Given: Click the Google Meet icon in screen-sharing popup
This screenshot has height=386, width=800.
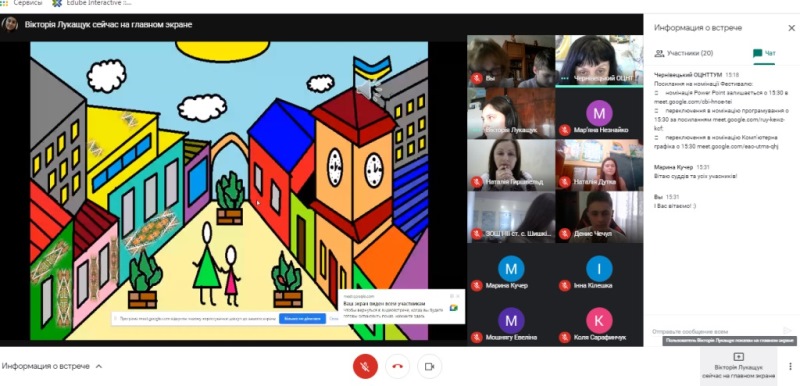Looking at the screenshot, I should click(x=453, y=308).
